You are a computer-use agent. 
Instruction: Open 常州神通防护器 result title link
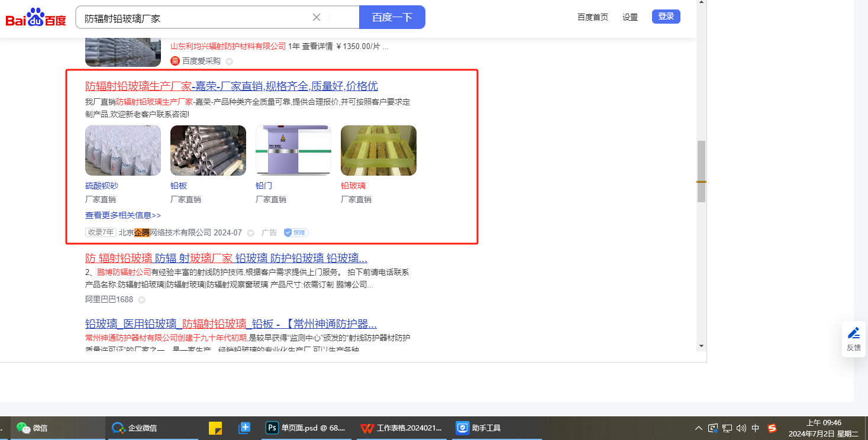(231, 324)
